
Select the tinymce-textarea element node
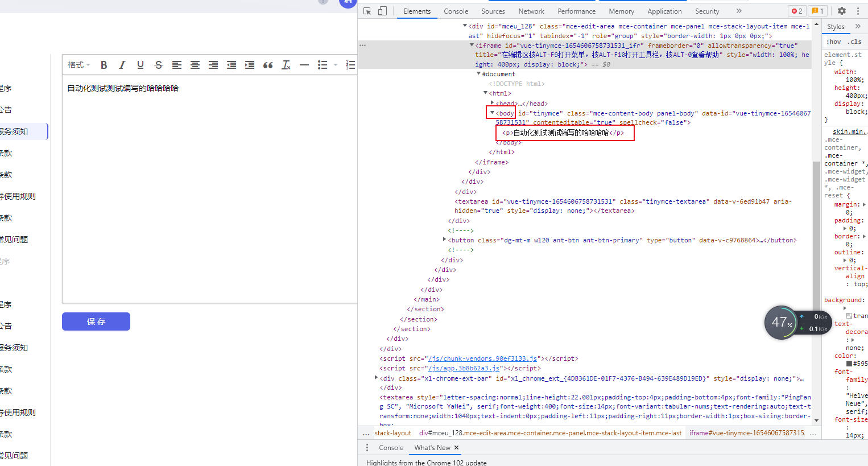[x=623, y=206]
